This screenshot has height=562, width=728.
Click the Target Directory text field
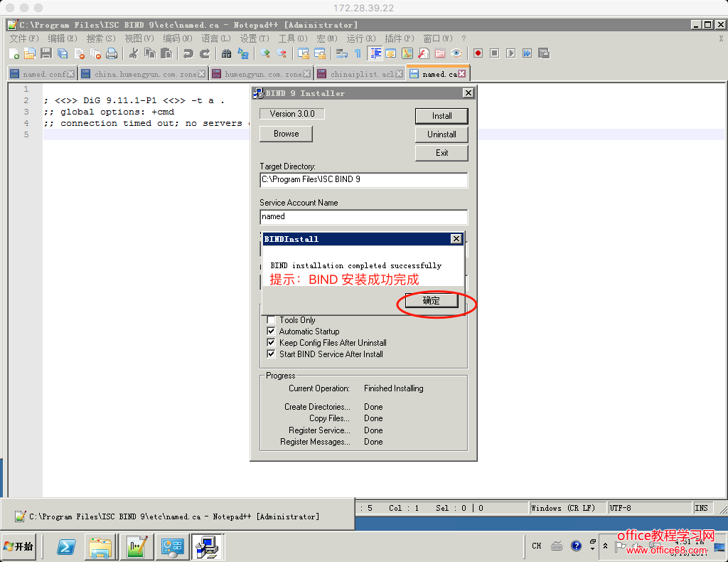[x=363, y=180]
